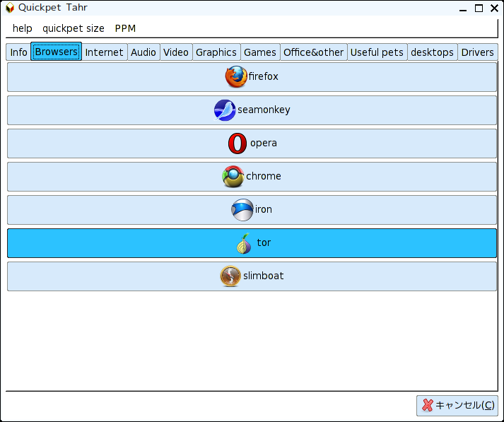The height and width of the screenshot is (422, 504).
Task: Click the Iron browser icon
Action: click(x=242, y=210)
